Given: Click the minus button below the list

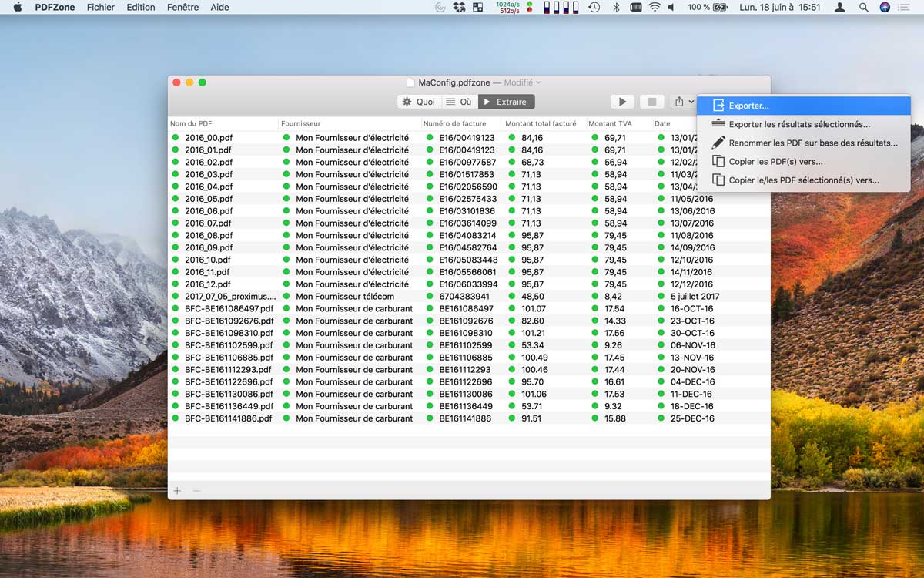Looking at the screenshot, I should (196, 491).
